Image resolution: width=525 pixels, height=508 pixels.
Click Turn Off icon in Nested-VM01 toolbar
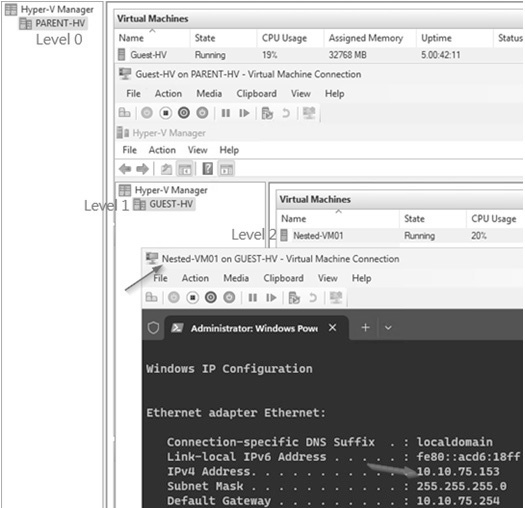[x=193, y=297]
